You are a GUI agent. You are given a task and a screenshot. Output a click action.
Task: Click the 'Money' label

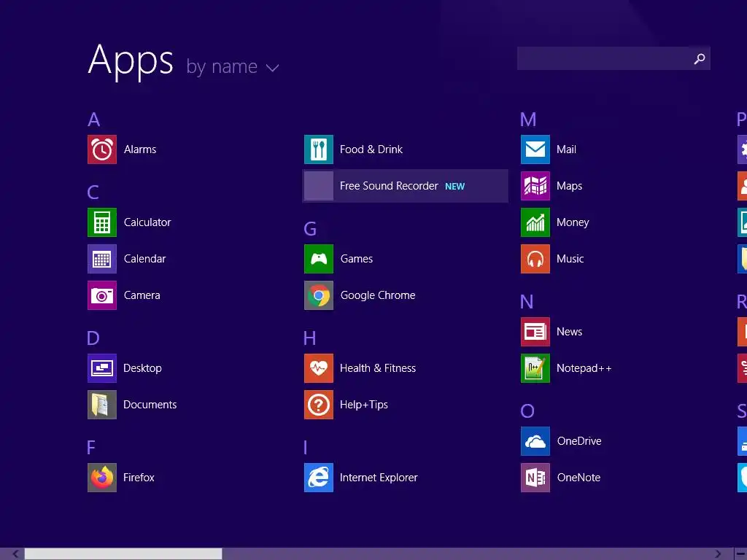point(573,223)
